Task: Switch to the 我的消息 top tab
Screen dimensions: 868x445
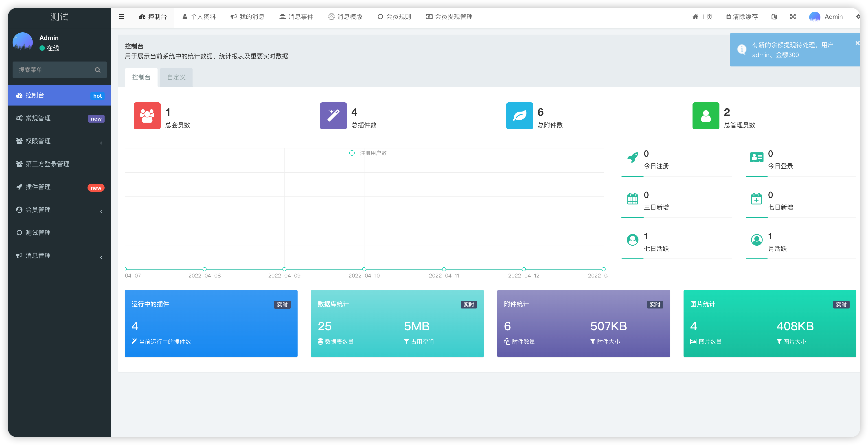Action: click(247, 17)
